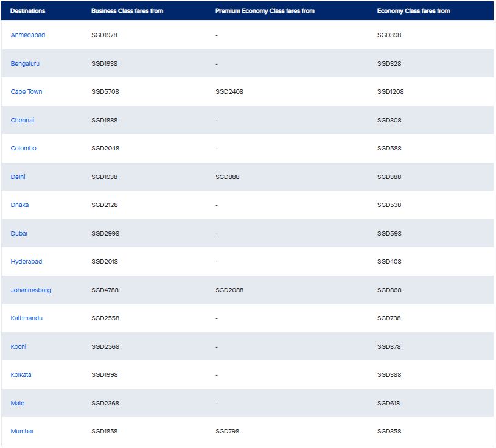
Task: Select Chennai business fare SGD1888
Action: click(x=105, y=121)
